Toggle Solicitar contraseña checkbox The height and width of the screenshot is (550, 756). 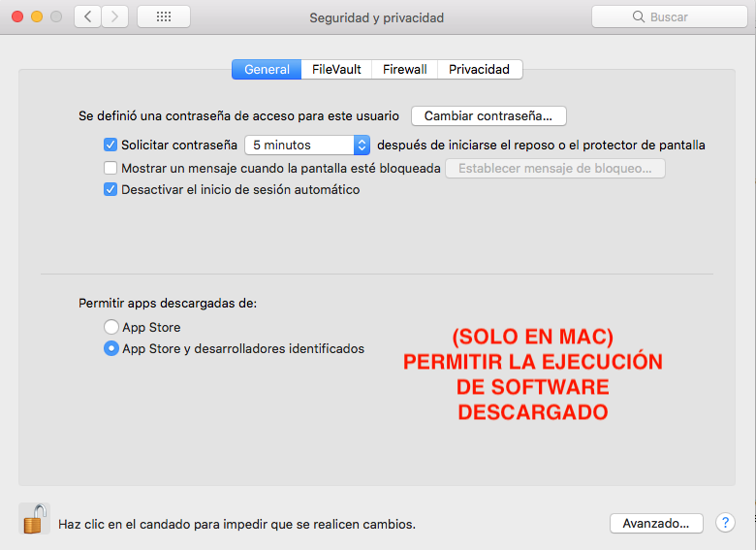110,145
